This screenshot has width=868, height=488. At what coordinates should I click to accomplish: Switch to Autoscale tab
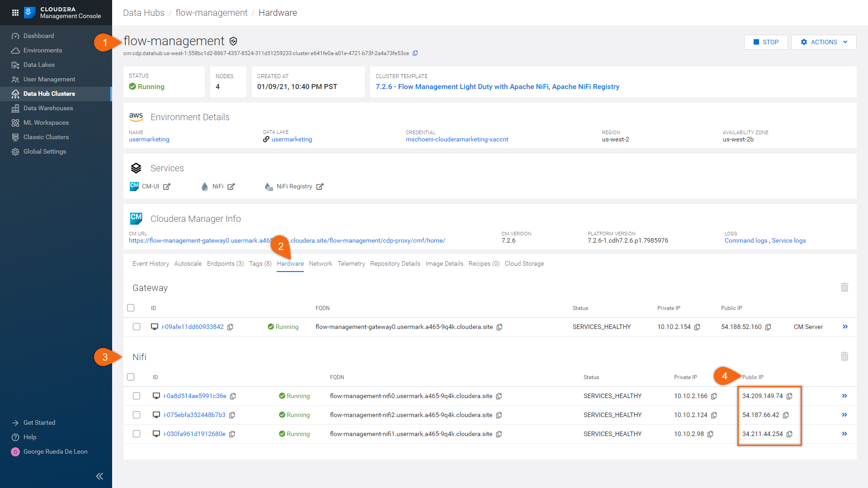tap(188, 264)
